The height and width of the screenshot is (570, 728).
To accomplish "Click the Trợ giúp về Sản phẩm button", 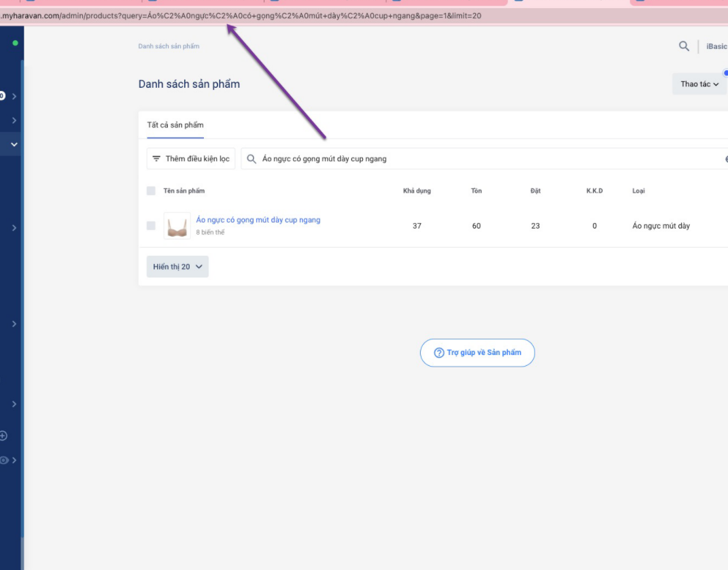I will 477,353.
